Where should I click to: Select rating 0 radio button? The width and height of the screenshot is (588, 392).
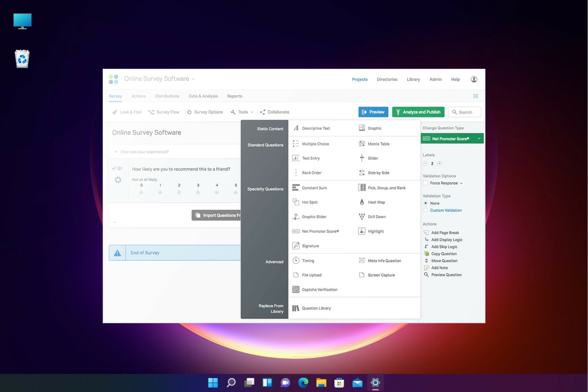(x=141, y=192)
